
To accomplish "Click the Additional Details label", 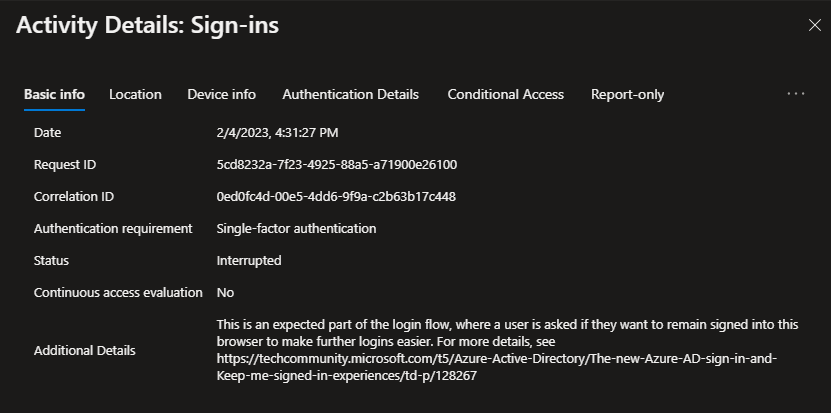I will (x=84, y=350).
